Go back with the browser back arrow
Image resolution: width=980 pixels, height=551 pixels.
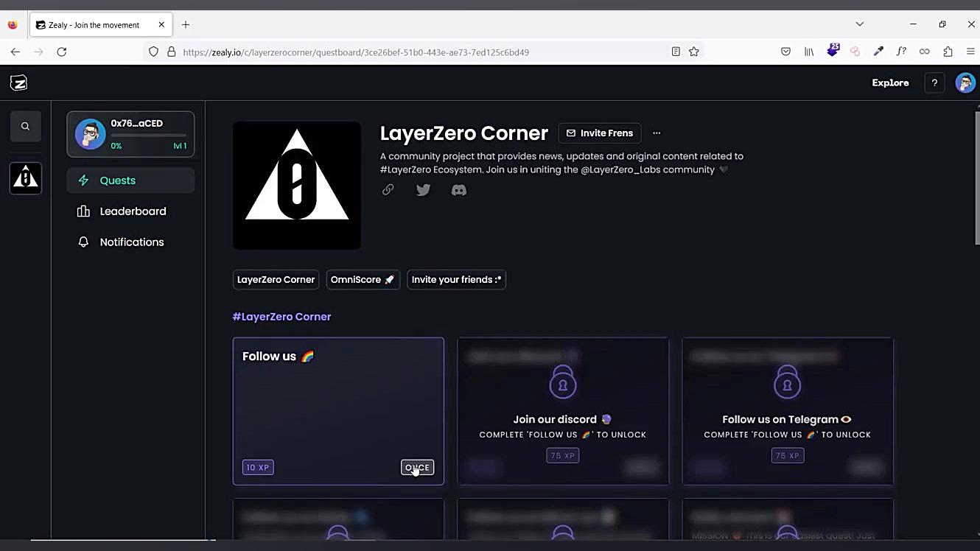(15, 52)
